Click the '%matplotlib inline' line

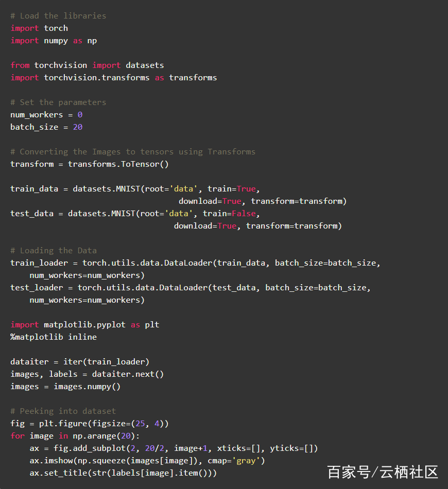click(x=54, y=337)
